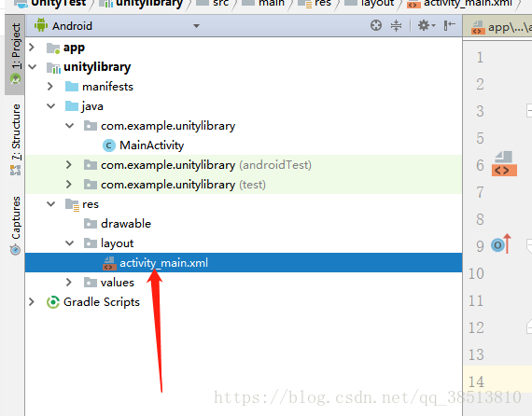Click the hide Project panel icon
Screen dimensions: 532x416
coord(449,25)
